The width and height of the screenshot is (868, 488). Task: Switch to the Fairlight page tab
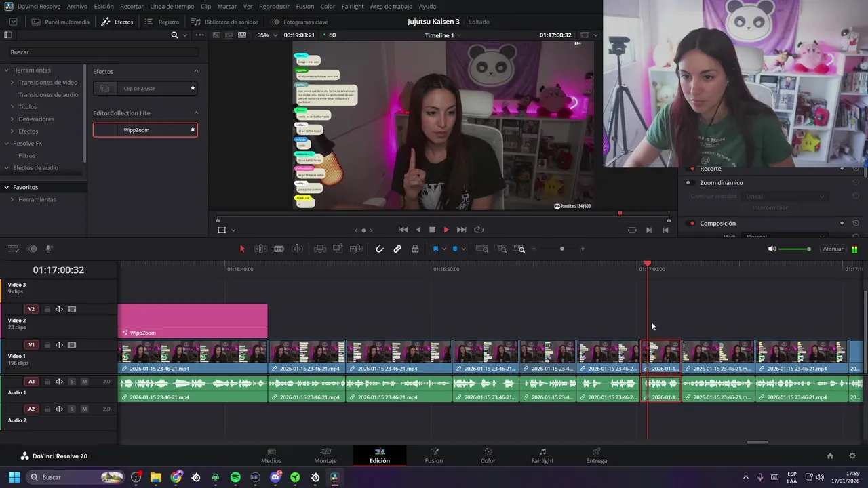tap(542, 455)
